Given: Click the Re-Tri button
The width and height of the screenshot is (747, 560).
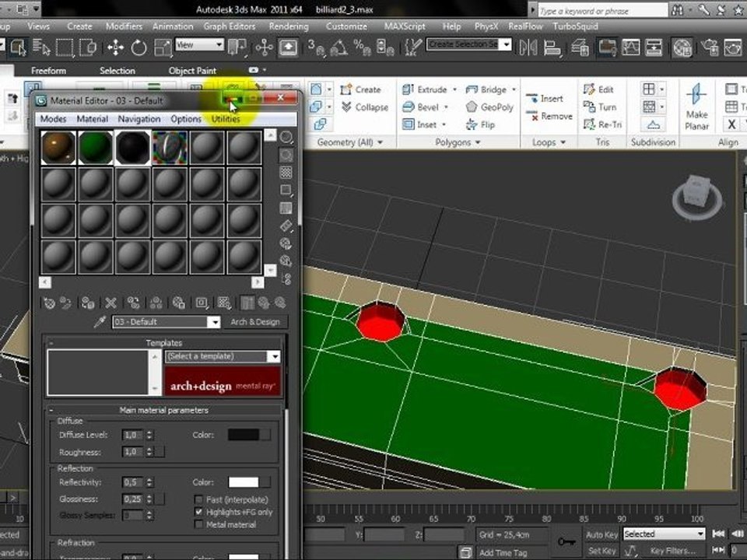Looking at the screenshot, I should 602,124.
